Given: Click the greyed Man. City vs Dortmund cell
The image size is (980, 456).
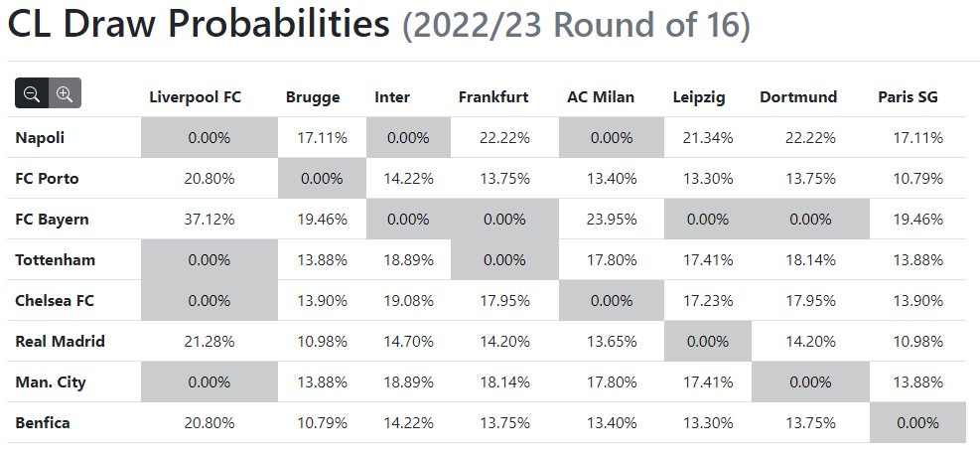Looking at the screenshot, I should pos(810,382).
